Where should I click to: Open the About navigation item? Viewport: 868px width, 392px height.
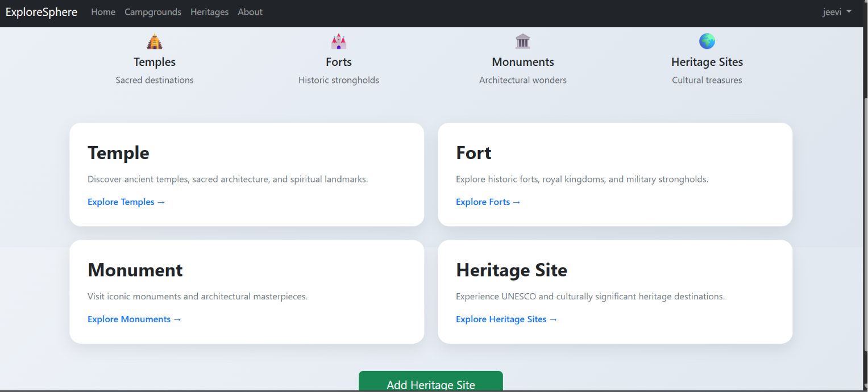click(250, 12)
